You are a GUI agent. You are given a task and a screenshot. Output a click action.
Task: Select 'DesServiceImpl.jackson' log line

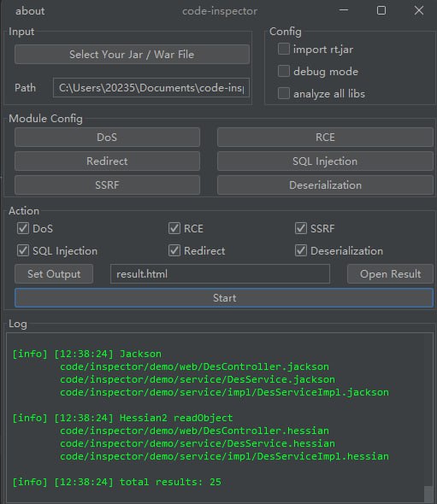(224, 392)
